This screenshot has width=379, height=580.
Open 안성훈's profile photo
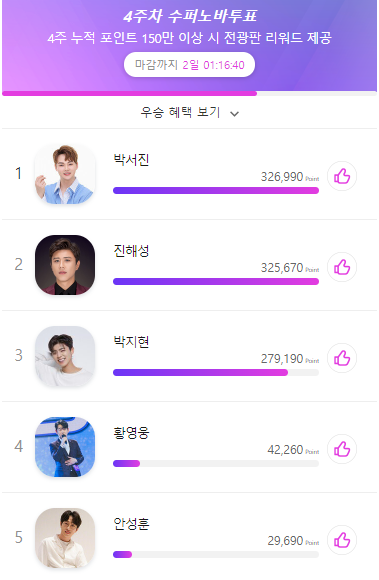point(65,538)
